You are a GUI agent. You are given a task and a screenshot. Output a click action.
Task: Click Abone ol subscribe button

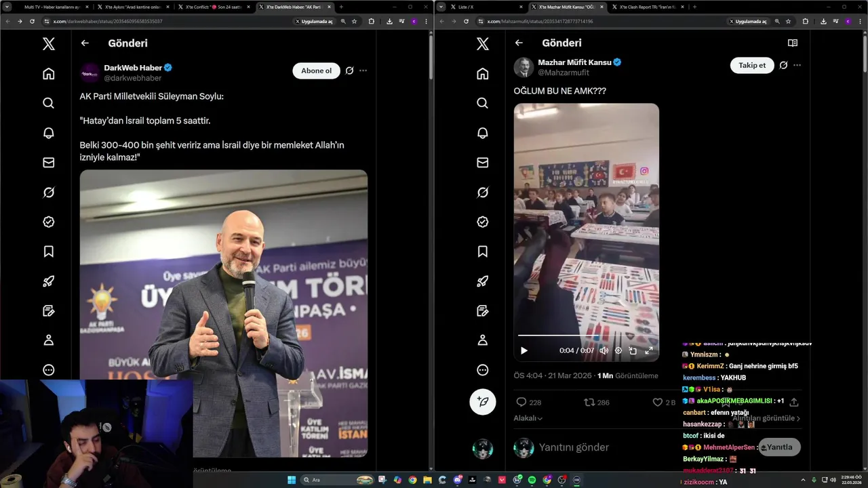[x=316, y=70]
